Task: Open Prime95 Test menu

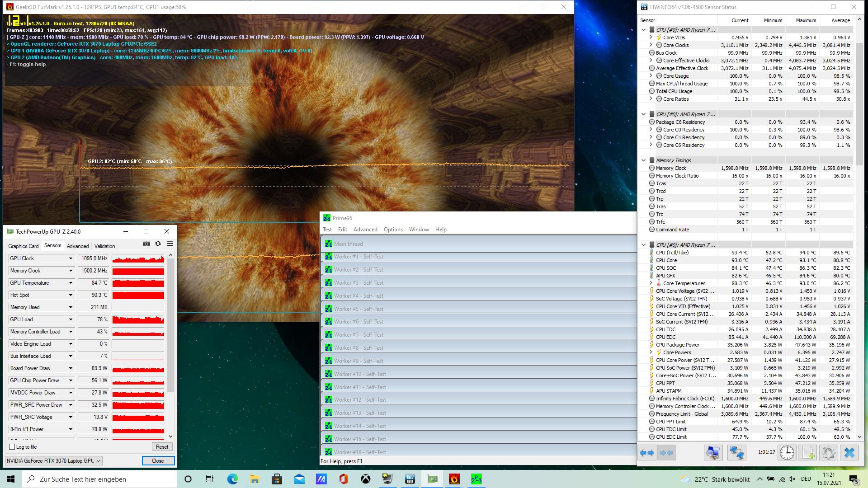Action: 327,230
